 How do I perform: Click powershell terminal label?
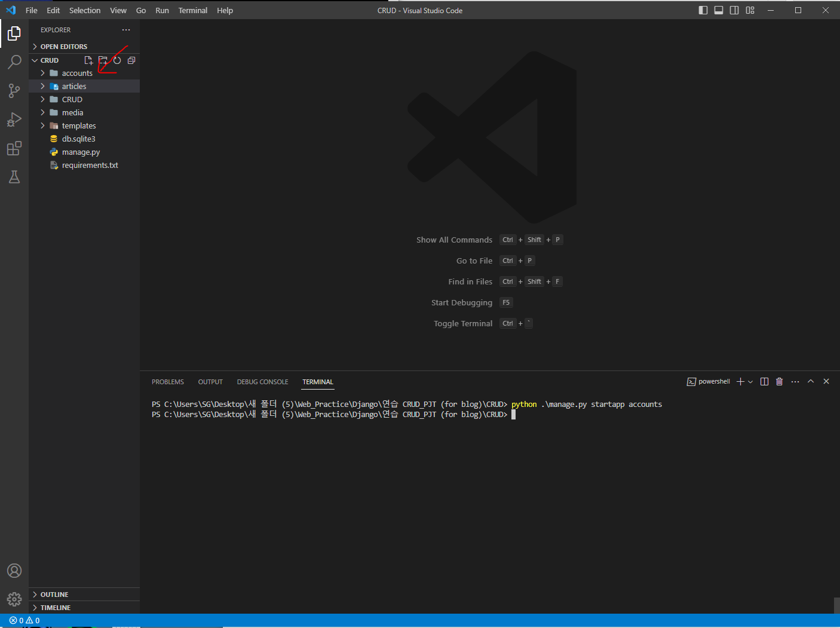[709, 382]
